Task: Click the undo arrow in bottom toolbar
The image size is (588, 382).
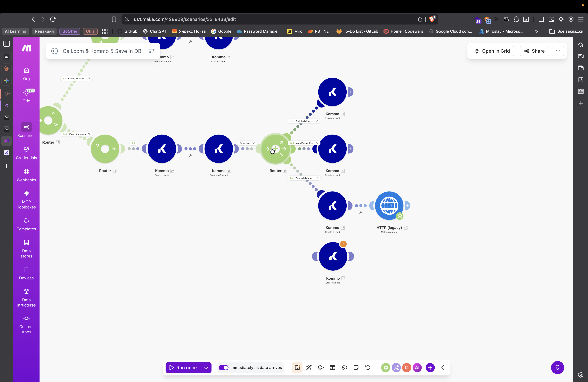Action: click(368, 368)
